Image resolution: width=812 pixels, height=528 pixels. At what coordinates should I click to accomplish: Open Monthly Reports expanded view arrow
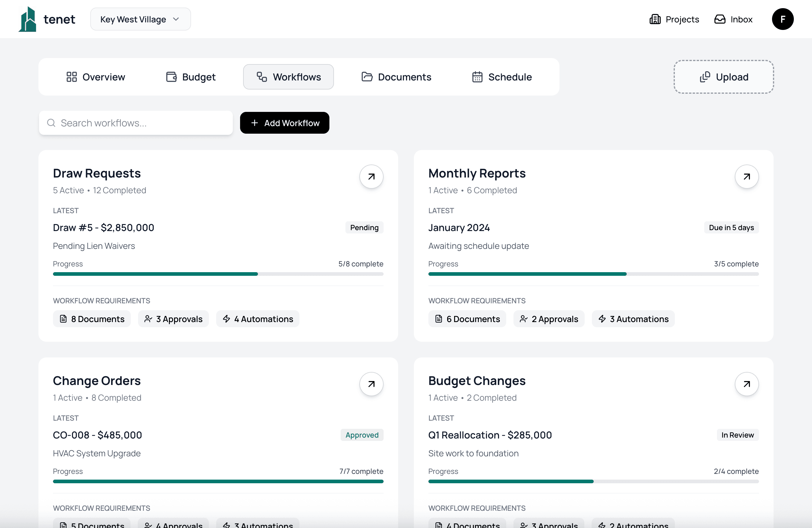[x=747, y=177]
